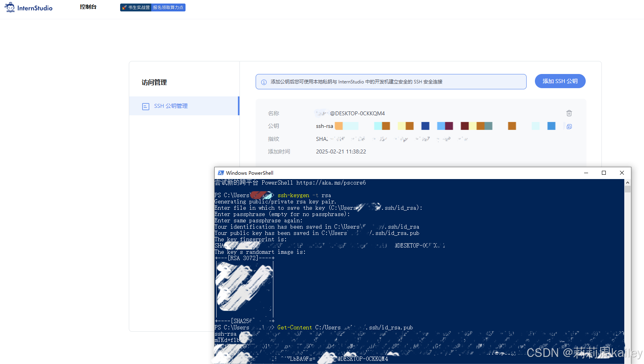Click the 公钥 field label
This screenshot has width=644, height=364.
click(273, 126)
